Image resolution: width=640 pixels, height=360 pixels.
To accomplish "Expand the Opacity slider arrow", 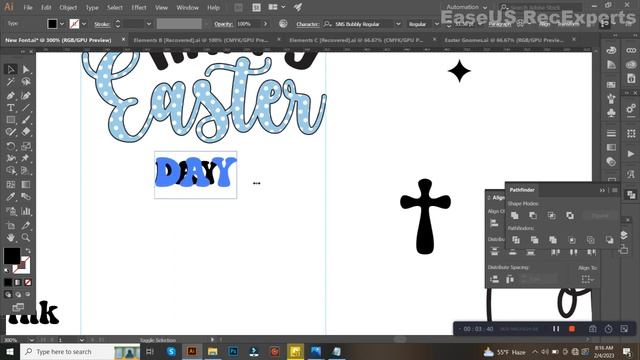I will point(265,24).
